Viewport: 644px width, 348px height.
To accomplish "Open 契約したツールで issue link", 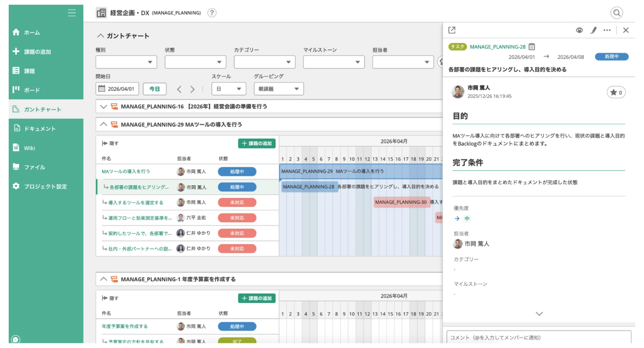I will click(140, 233).
